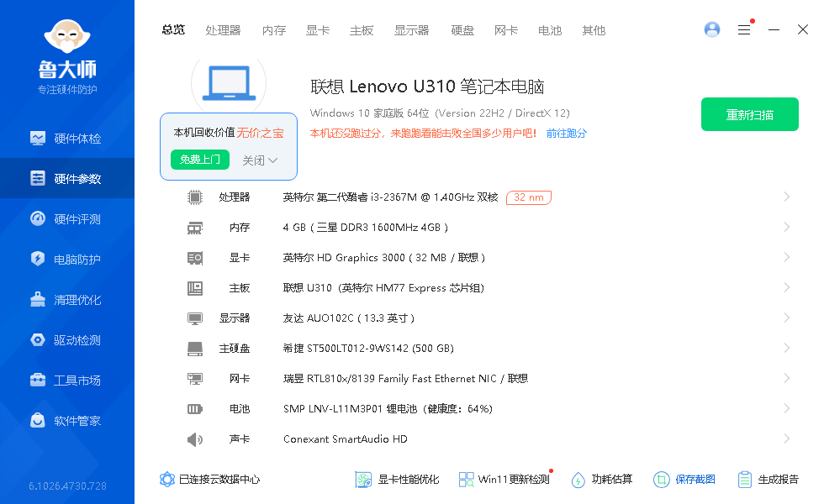This screenshot has height=504, width=824.
Task: Switch to the 硬盘 tab
Action: pyautogui.click(x=462, y=30)
